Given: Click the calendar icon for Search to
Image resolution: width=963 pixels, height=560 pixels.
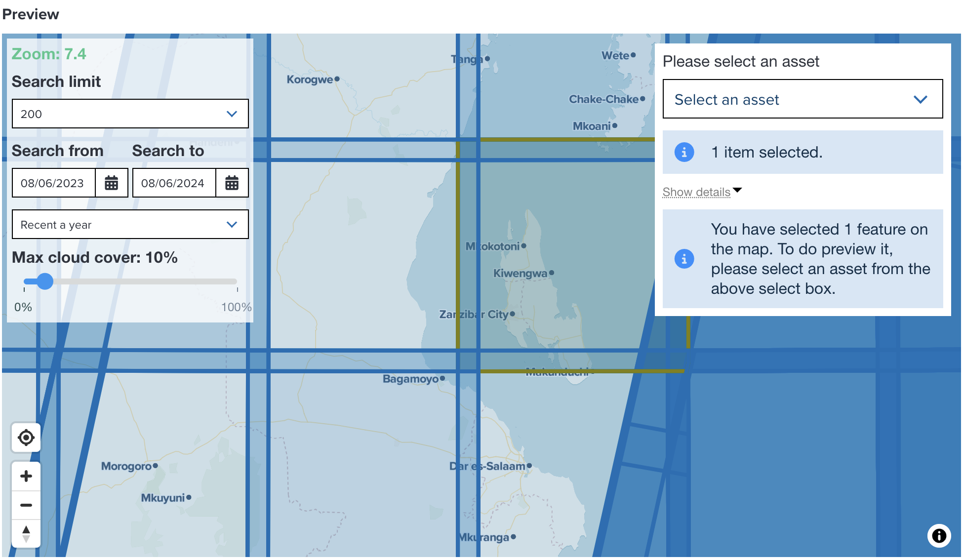Looking at the screenshot, I should click(232, 183).
